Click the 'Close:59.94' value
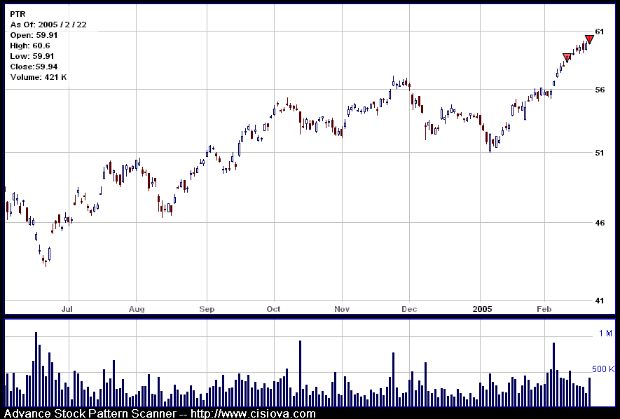Image resolution: width=620 pixels, height=419 pixels. coord(34,66)
